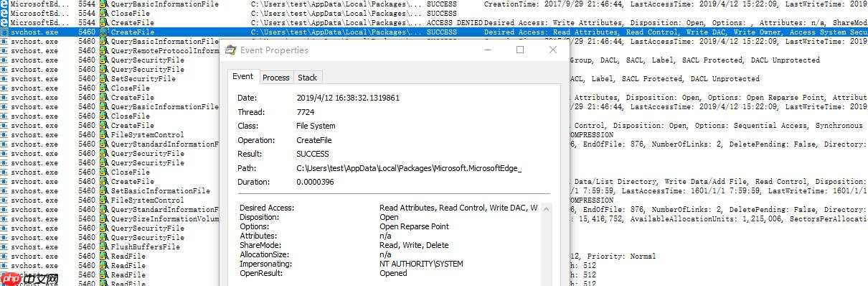Click the svchost icon on the QueryRemoteProtocolInformation row
868x286 pixels.
(4, 51)
